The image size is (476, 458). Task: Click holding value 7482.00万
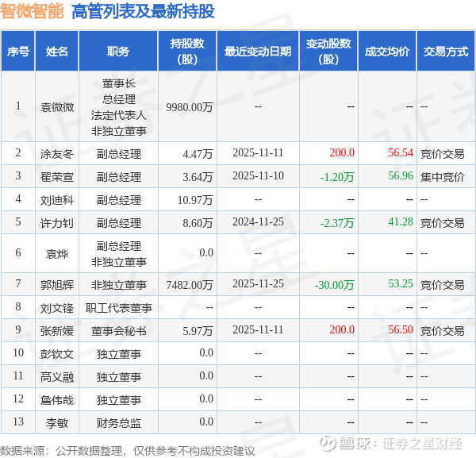tap(190, 285)
